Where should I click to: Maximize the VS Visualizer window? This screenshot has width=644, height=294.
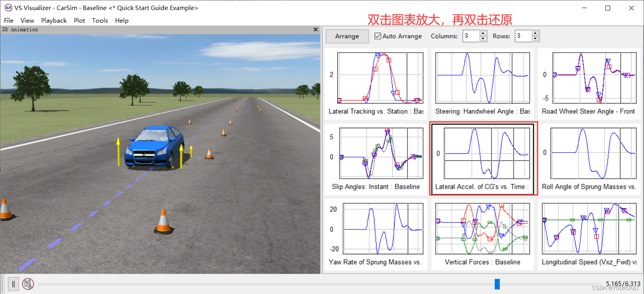click(x=608, y=8)
